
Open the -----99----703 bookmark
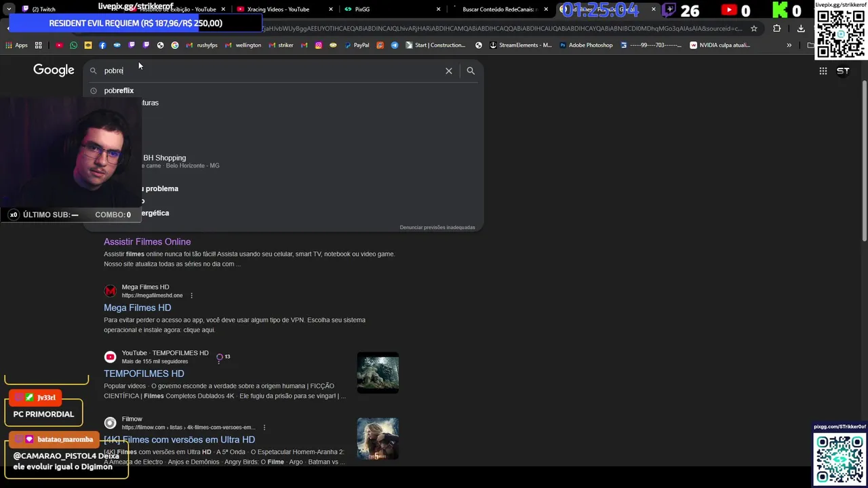pos(650,45)
